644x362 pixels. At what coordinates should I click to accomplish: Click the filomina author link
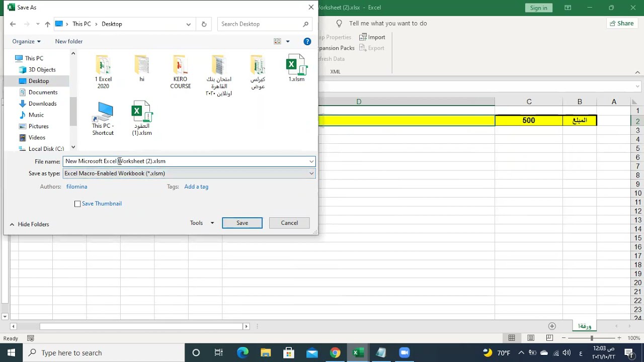click(76, 187)
